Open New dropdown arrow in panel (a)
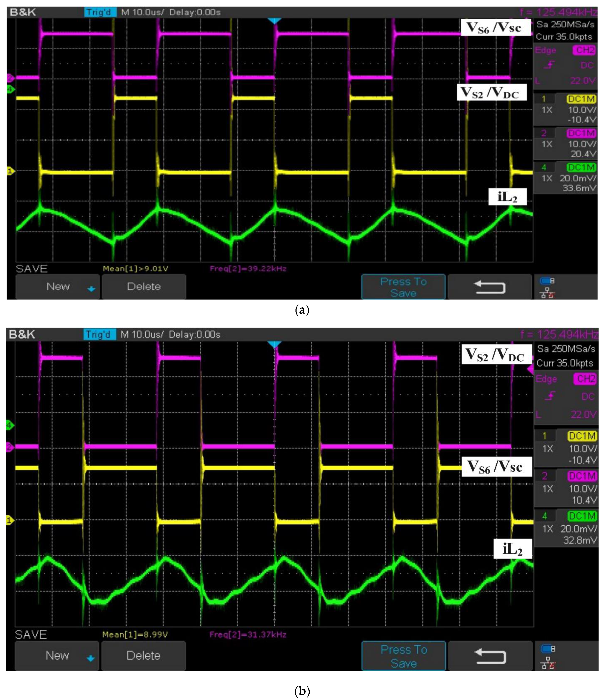Image resolution: width=604 pixels, height=700 pixels. (91, 289)
